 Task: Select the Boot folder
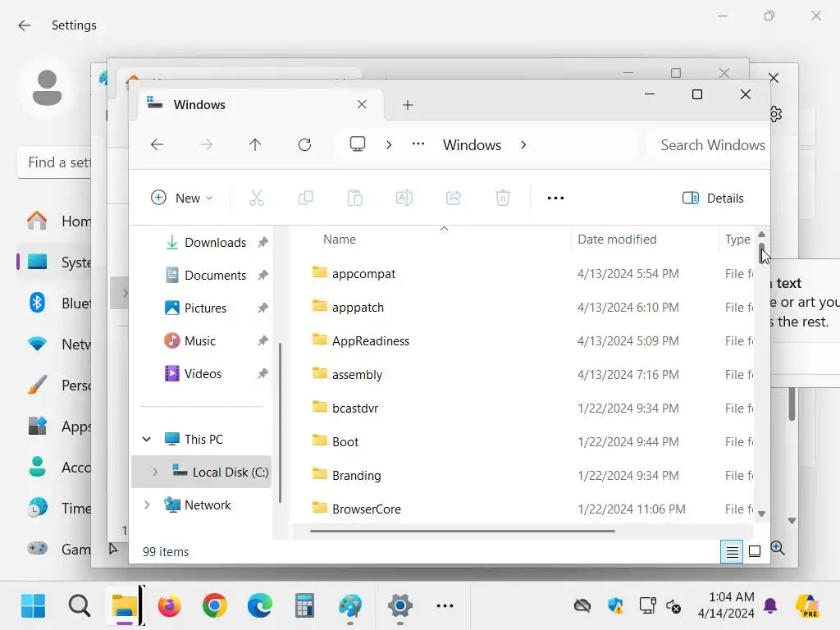click(x=345, y=442)
